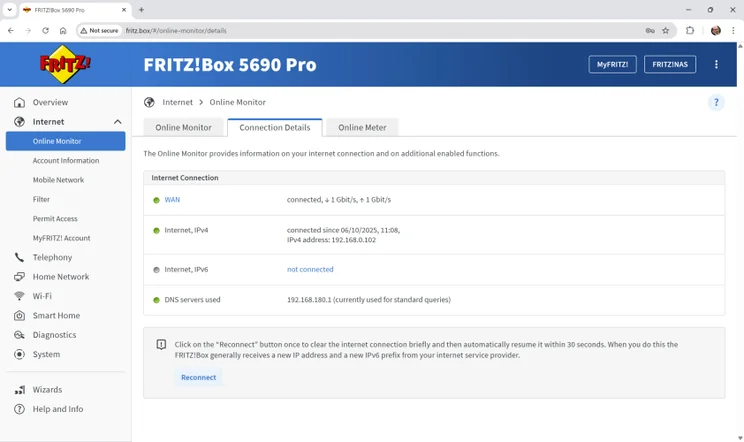The height and width of the screenshot is (442, 744).
Task: Click the IPv6 'not connected' link
Action: pyautogui.click(x=310, y=269)
